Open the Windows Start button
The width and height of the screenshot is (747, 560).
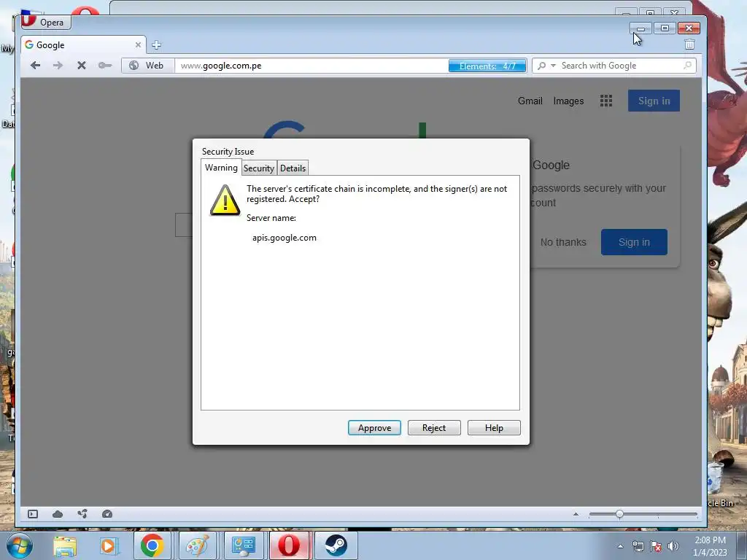(x=19, y=545)
